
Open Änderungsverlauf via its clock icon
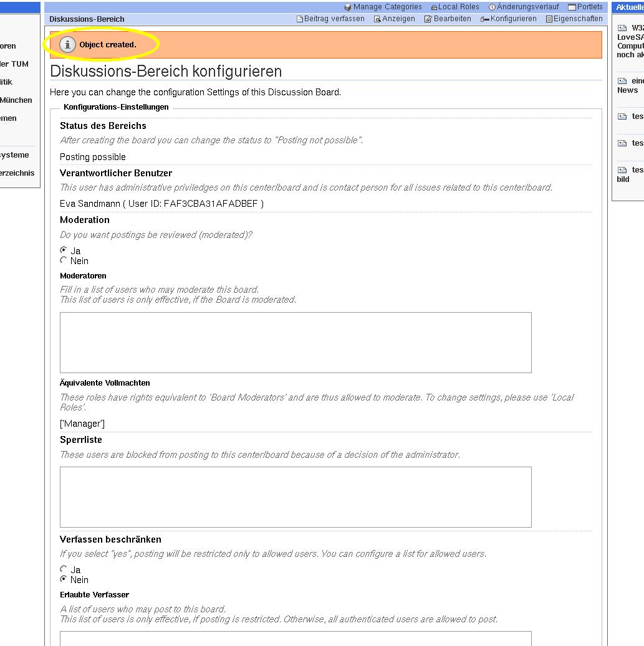492,7
